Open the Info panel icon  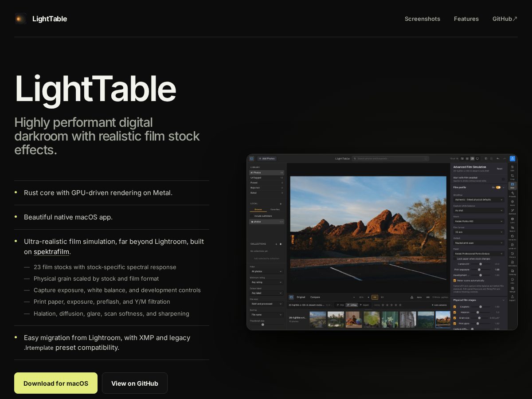tap(512, 279)
